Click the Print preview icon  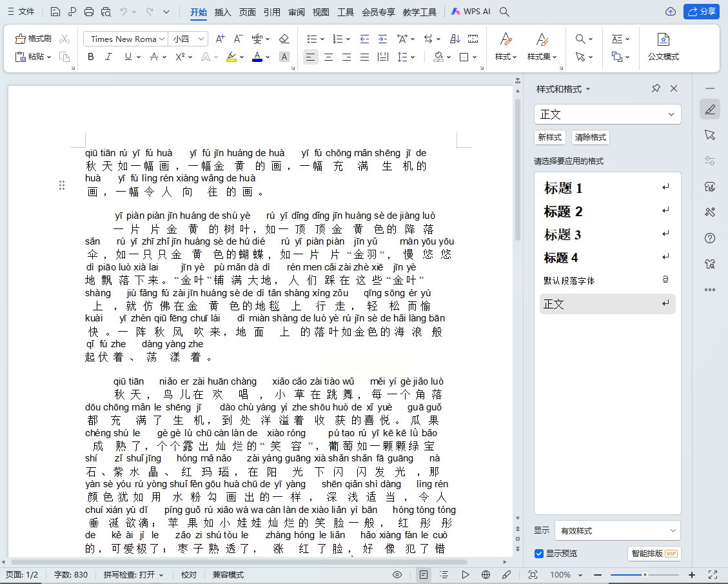click(106, 12)
